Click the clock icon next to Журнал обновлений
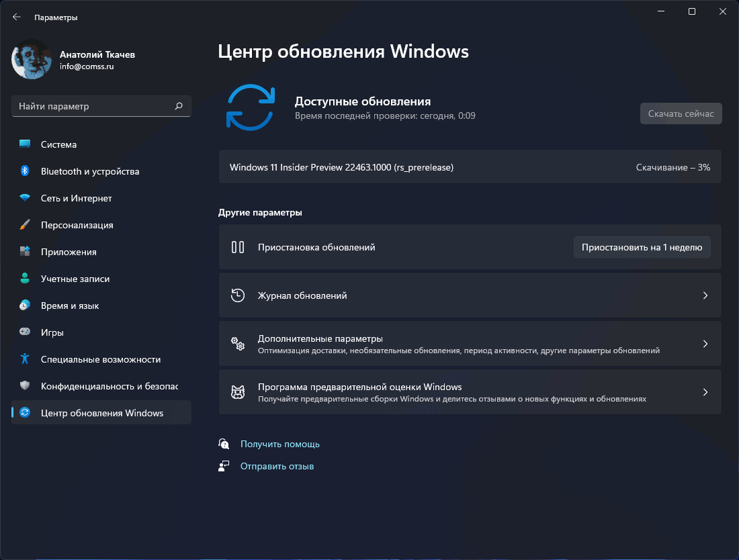Image resolution: width=739 pixels, height=560 pixels. tap(237, 295)
